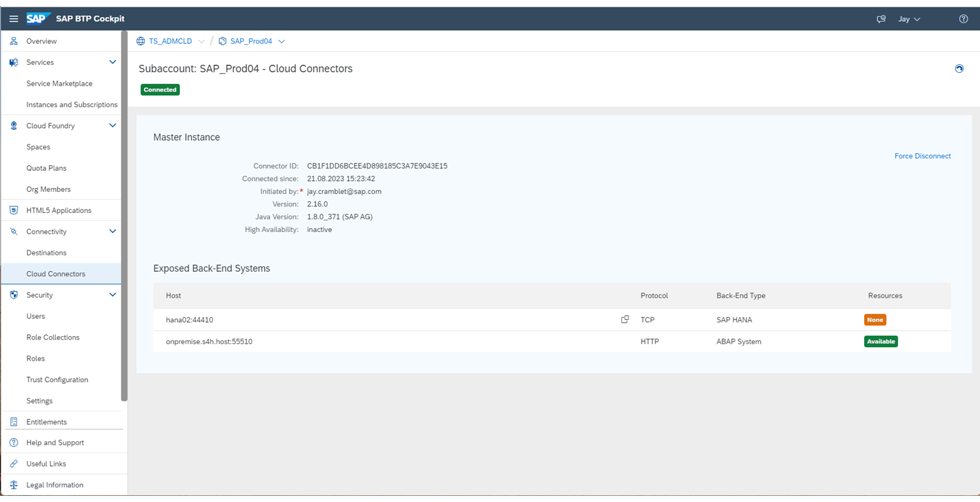Collapse the Connectivity section chevron

click(113, 231)
